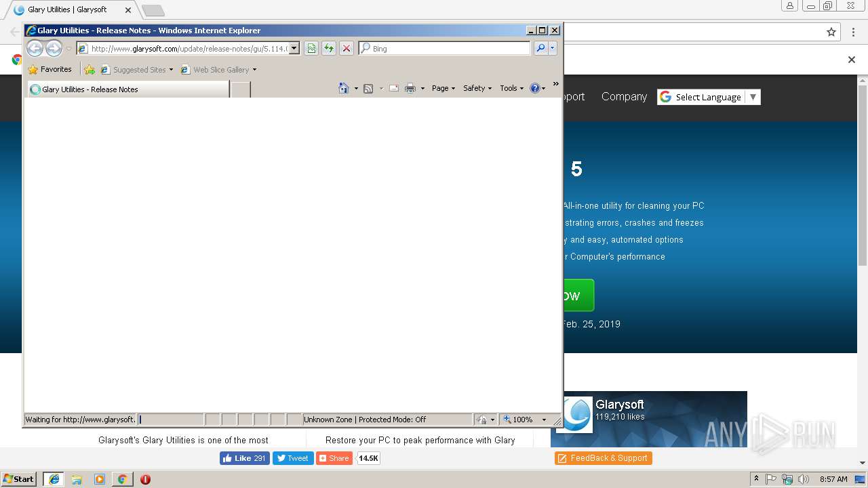Screen dimensions: 868x488
Task: Open the Tools menu
Action: coord(512,88)
